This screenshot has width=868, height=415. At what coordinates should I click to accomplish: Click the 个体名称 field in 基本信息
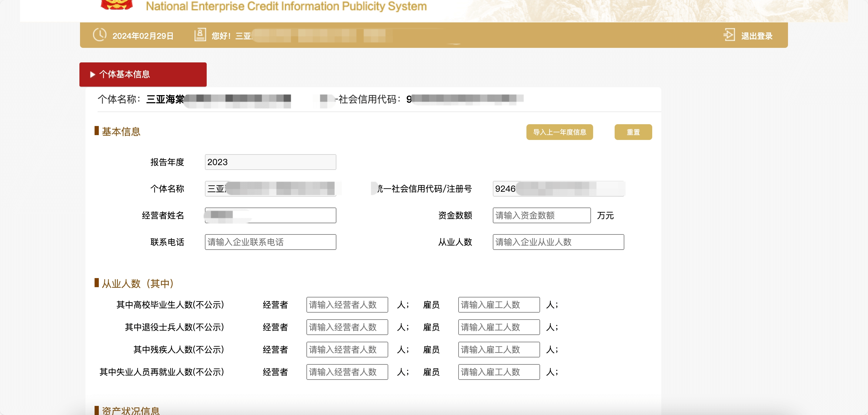[270, 189]
